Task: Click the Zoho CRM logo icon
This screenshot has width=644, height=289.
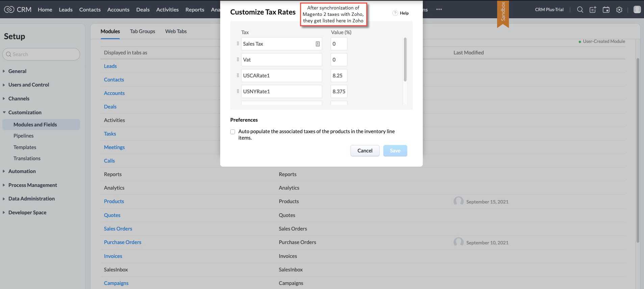Action: tap(9, 9)
